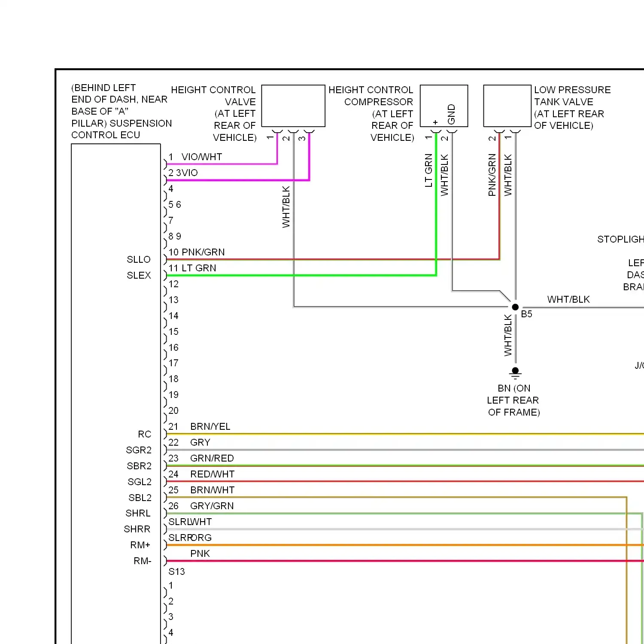644x644 pixels.
Task: Select the RM+ terminal name
Action: tap(140, 545)
